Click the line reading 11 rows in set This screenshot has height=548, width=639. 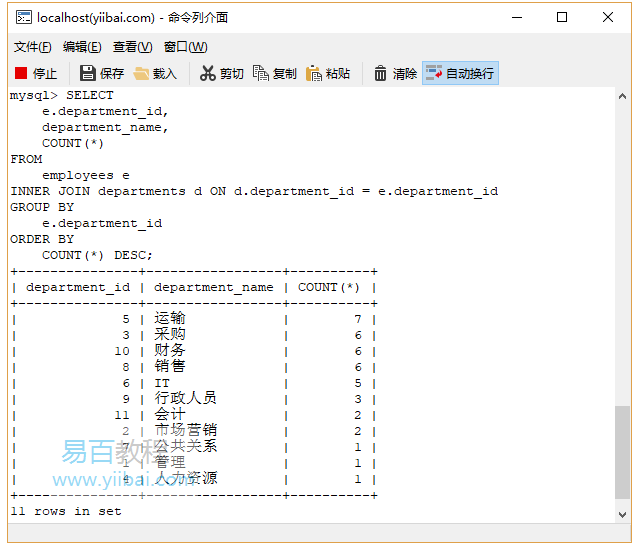pyautogui.click(x=66, y=511)
